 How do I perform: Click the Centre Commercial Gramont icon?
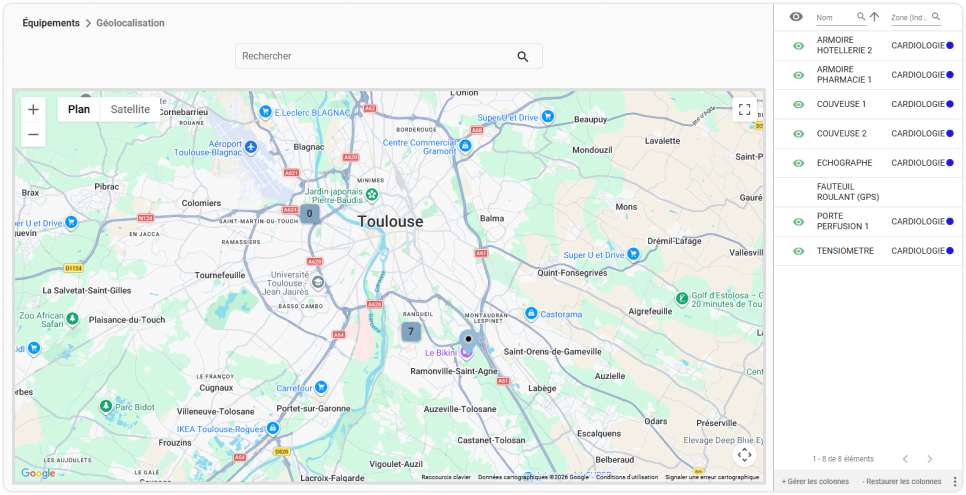[466, 145]
